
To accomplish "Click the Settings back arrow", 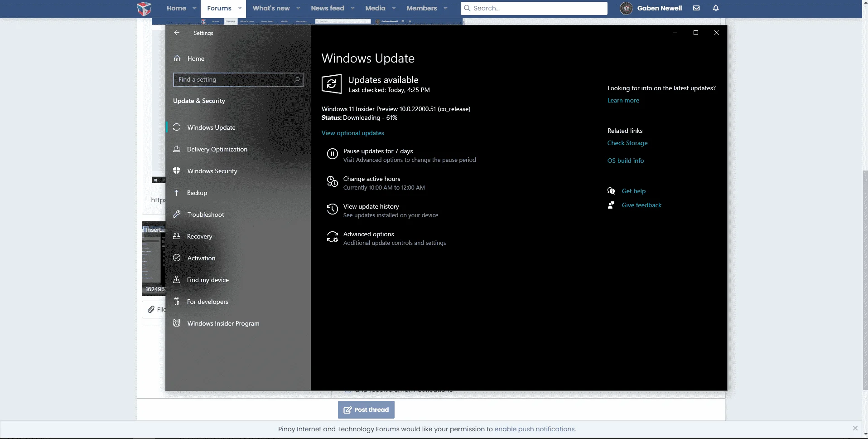I will (177, 33).
